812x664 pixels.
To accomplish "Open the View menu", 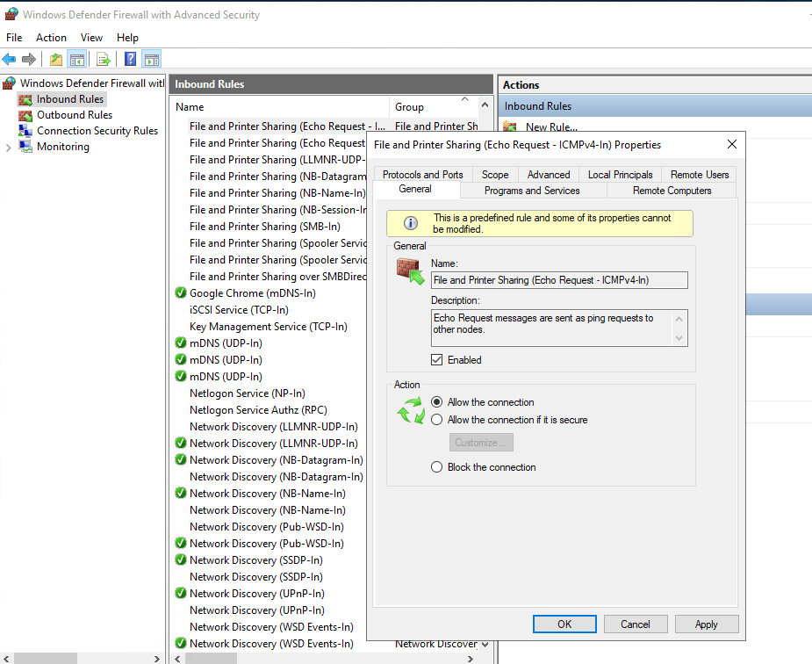I will (x=91, y=38).
